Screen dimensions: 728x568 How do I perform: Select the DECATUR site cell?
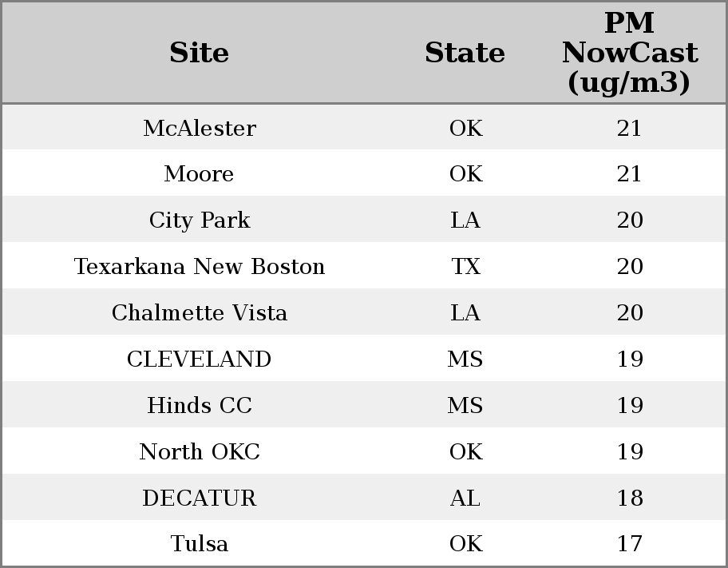(200, 498)
